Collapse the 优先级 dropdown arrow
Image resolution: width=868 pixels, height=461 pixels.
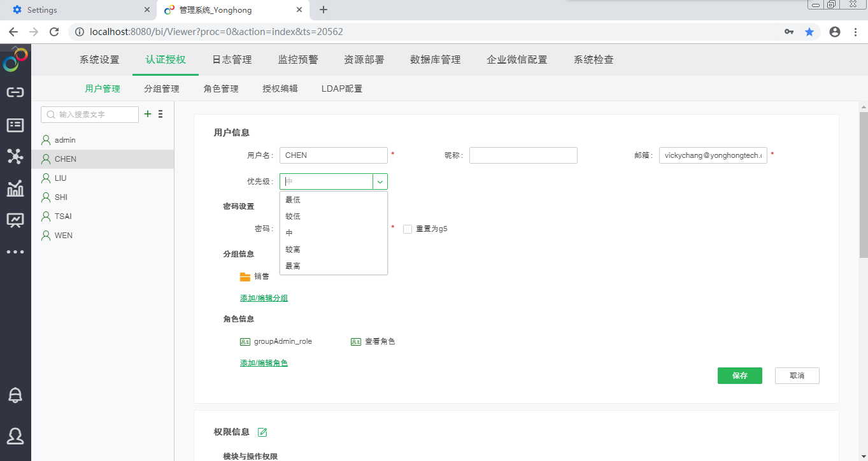pyautogui.click(x=380, y=182)
